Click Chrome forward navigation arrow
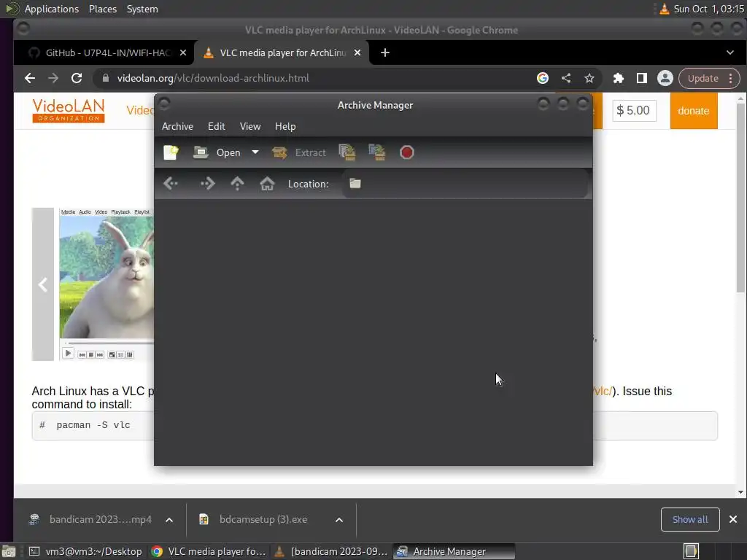This screenshot has height=560, width=747. click(x=53, y=78)
